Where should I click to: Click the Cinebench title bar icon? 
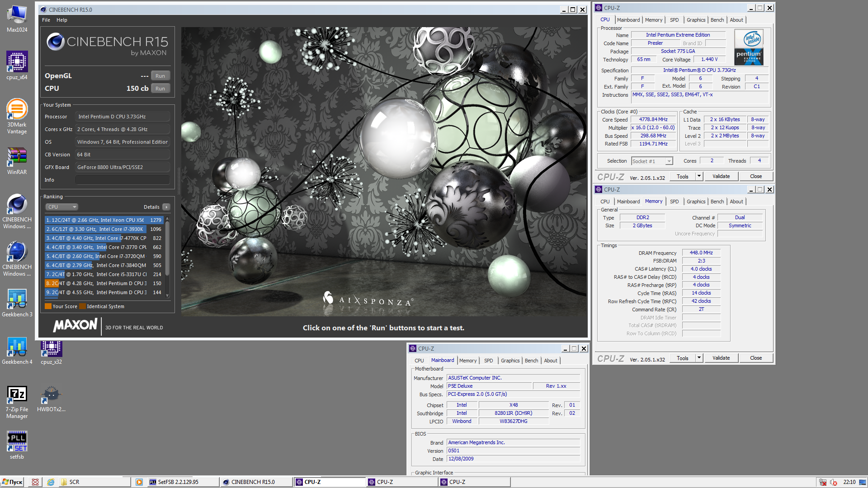coord(43,9)
